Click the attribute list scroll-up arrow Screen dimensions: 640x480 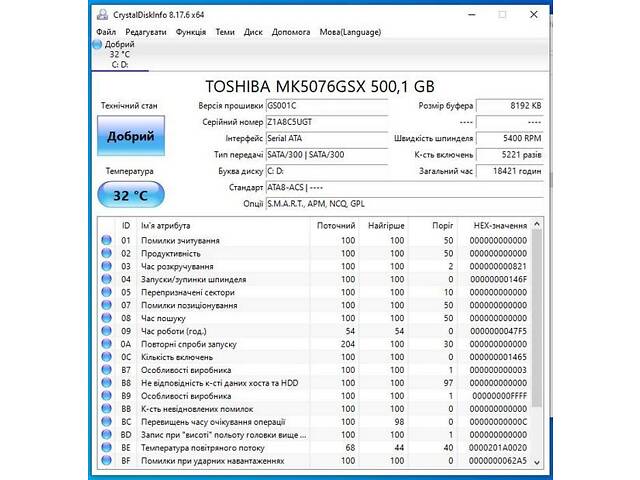point(537,224)
